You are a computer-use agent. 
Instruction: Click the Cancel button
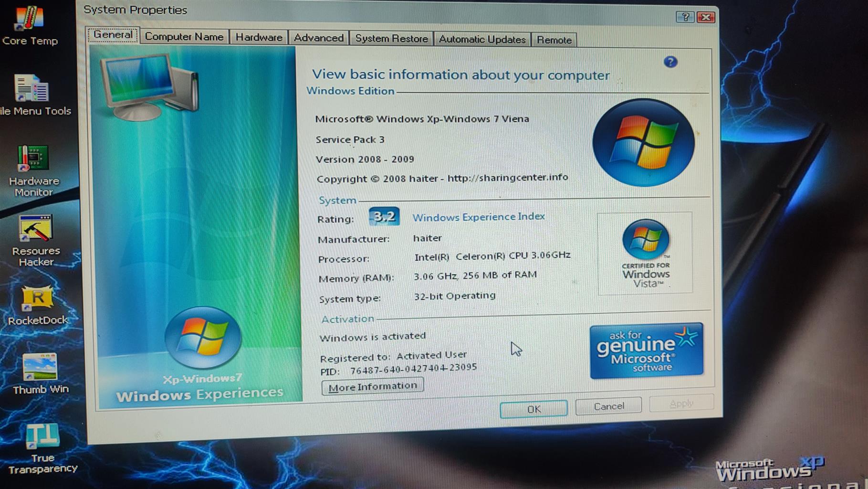pos(608,406)
